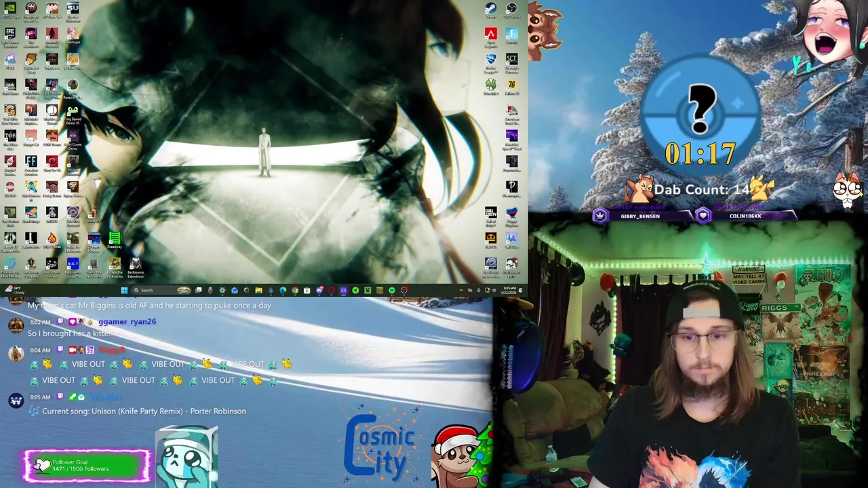Click the COLIN106KK follower label

[745, 216]
